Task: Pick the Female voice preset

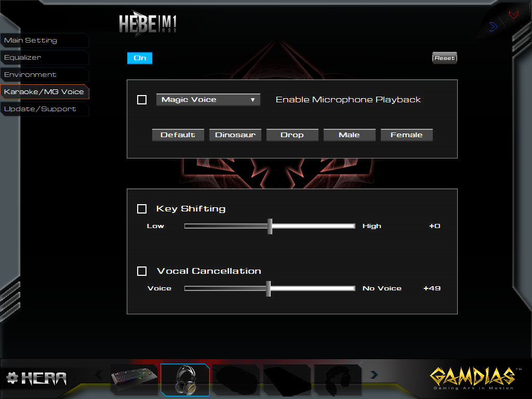Action: [406, 135]
